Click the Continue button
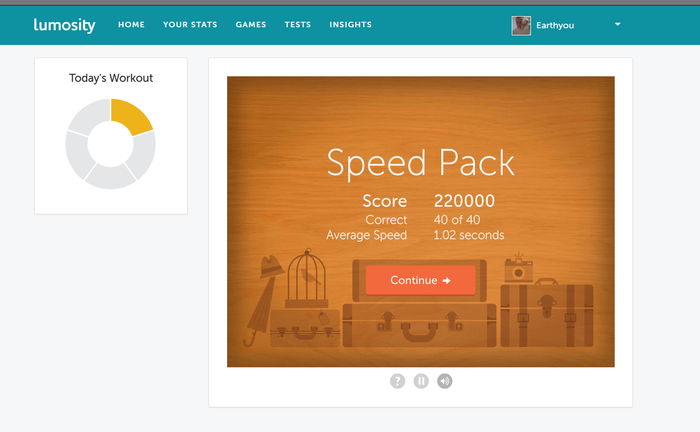The height and width of the screenshot is (432, 700). [x=420, y=280]
